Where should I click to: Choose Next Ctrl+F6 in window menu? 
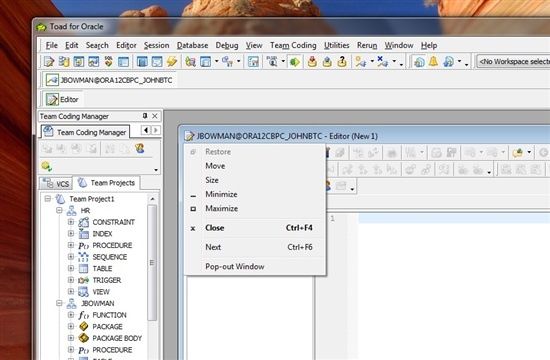click(x=255, y=247)
